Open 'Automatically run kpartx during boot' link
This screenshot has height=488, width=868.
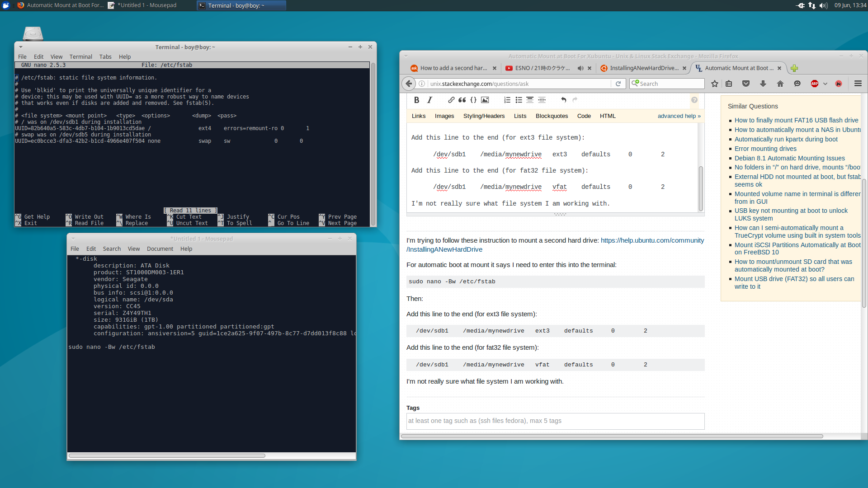[786, 139]
